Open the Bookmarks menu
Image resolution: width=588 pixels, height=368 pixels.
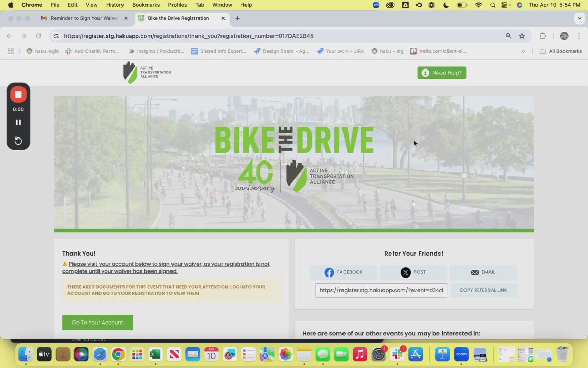click(x=146, y=5)
